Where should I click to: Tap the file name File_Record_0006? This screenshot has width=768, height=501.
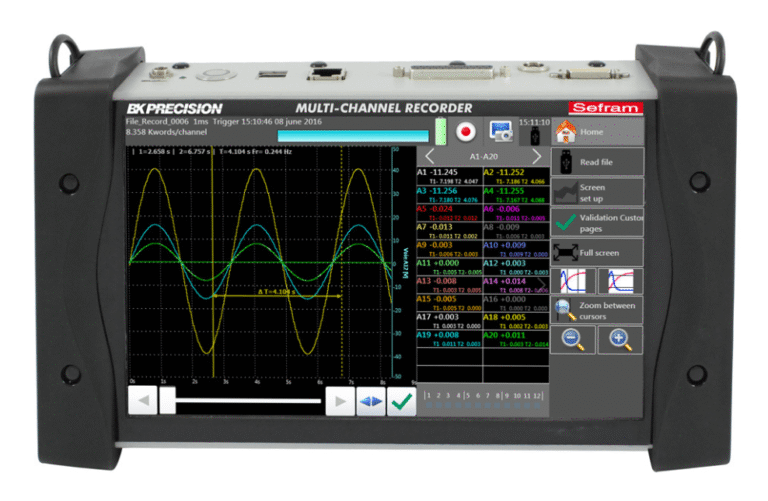[157, 121]
